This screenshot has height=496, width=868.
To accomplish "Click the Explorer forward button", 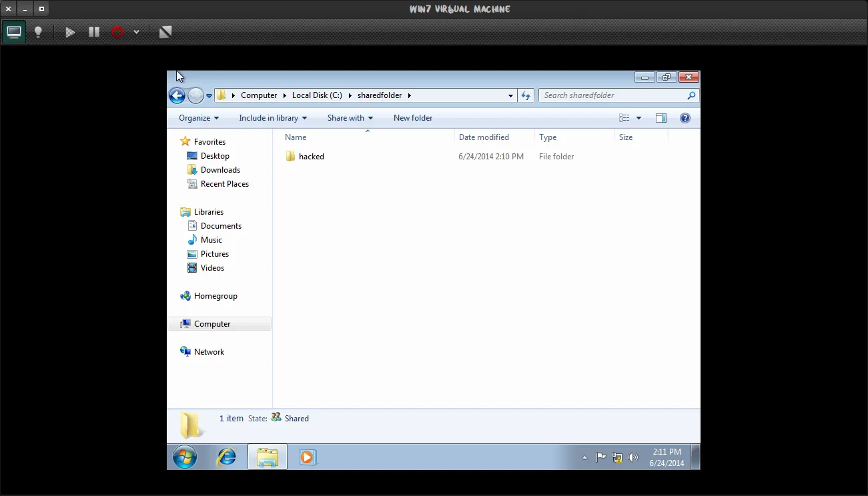I will (195, 95).
